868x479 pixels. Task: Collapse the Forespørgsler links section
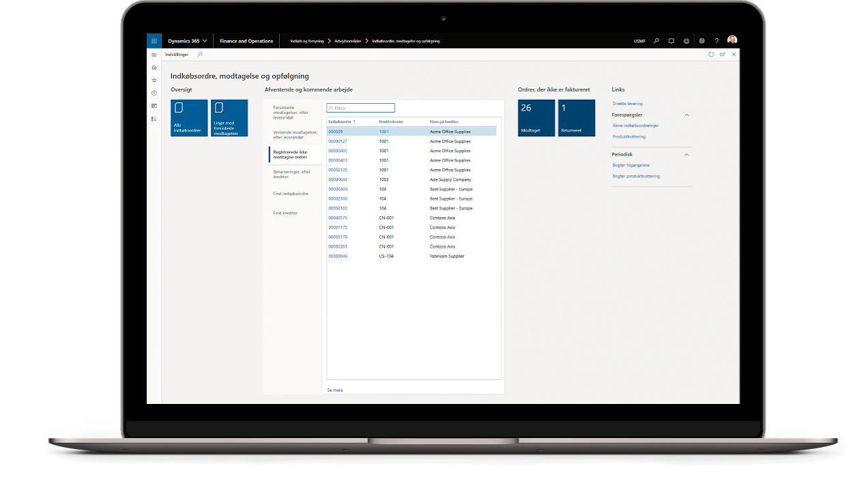pos(686,115)
